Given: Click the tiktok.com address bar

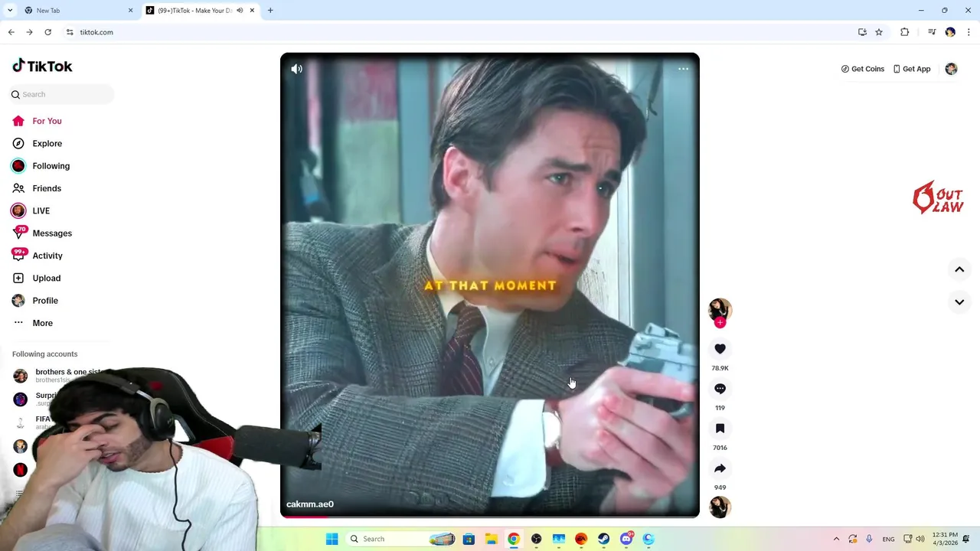Looking at the screenshot, I should tap(459, 32).
